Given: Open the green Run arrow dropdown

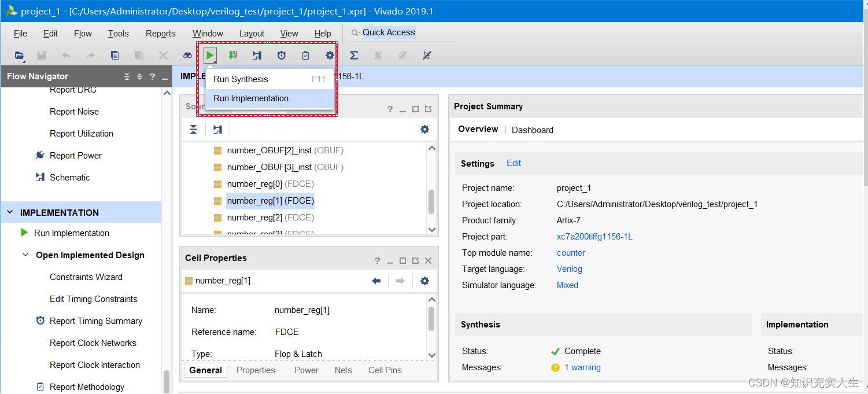Looking at the screenshot, I should pyautogui.click(x=210, y=56).
